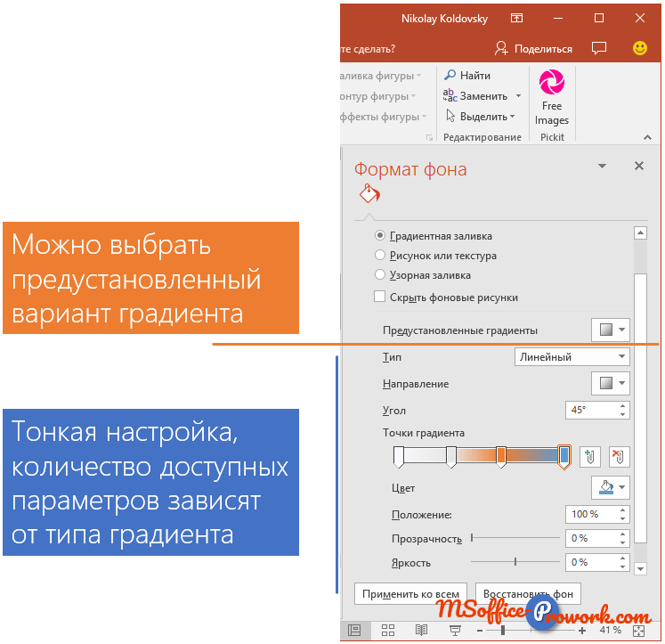Screen dimensions: 665x644
Task: Click the Transparency (Прозрачность) slider track
Action: [515, 538]
